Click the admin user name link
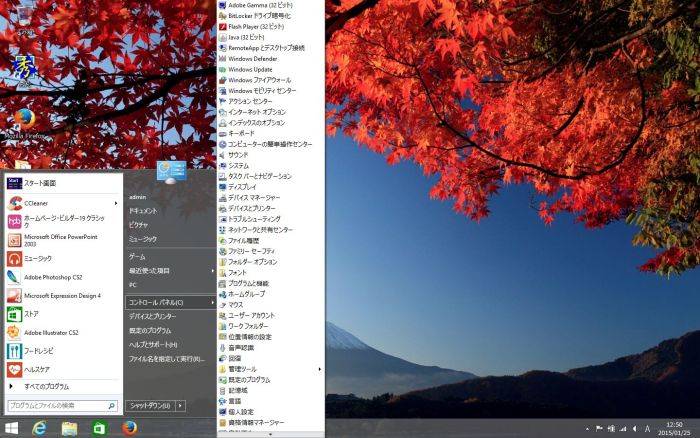This screenshot has height=438, width=700. [138, 197]
